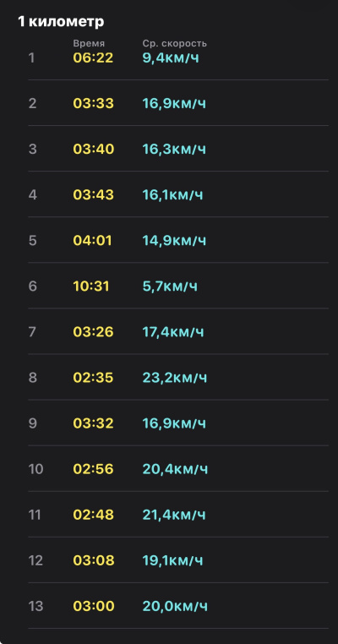The image size is (338, 644).
Task: Click the '1 километр' section heading
Action: [61, 22]
